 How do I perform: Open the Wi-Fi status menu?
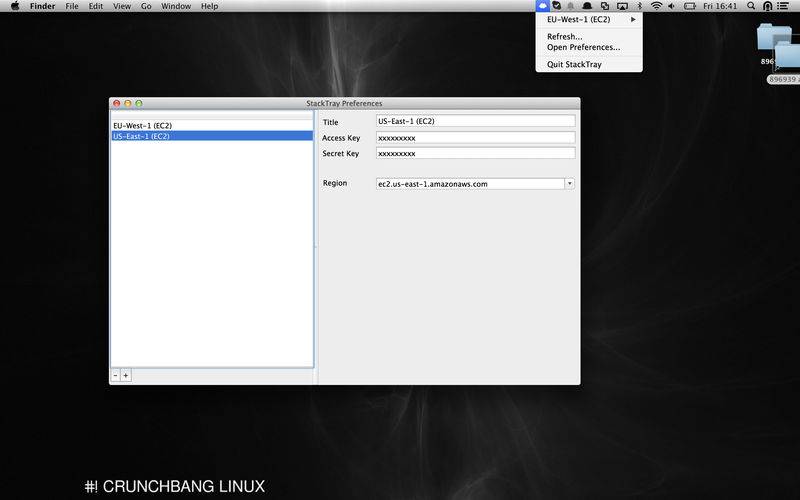click(x=656, y=6)
